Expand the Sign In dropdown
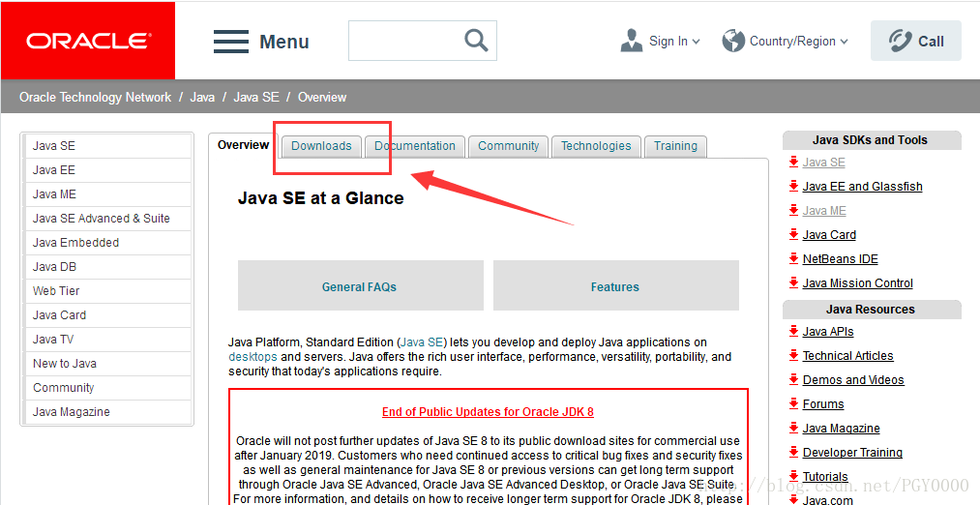Image resolution: width=980 pixels, height=505 pixels. click(697, 42)
